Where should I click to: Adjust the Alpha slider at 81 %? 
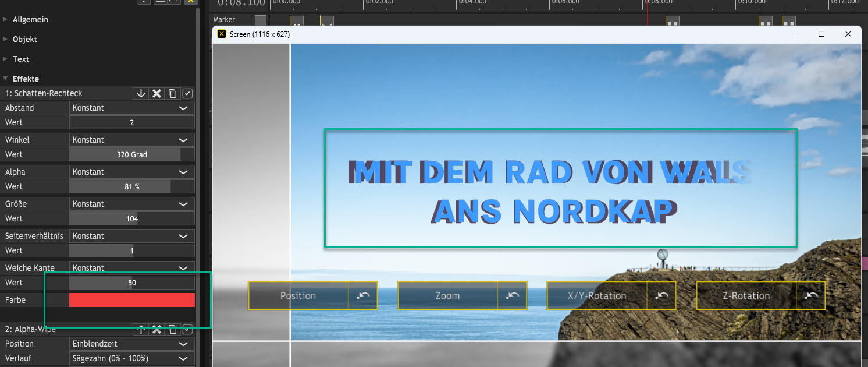(132, 186)
